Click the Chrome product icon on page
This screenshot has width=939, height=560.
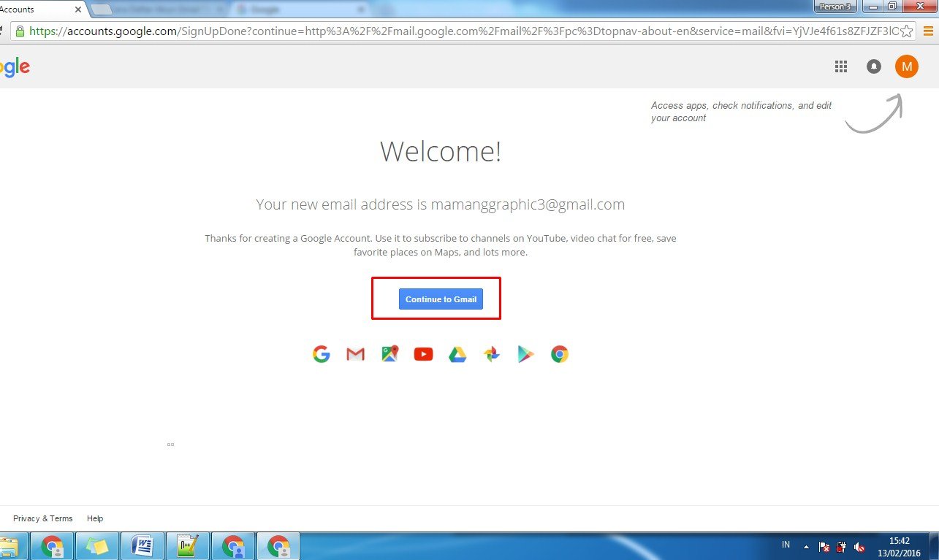(560, 354)
